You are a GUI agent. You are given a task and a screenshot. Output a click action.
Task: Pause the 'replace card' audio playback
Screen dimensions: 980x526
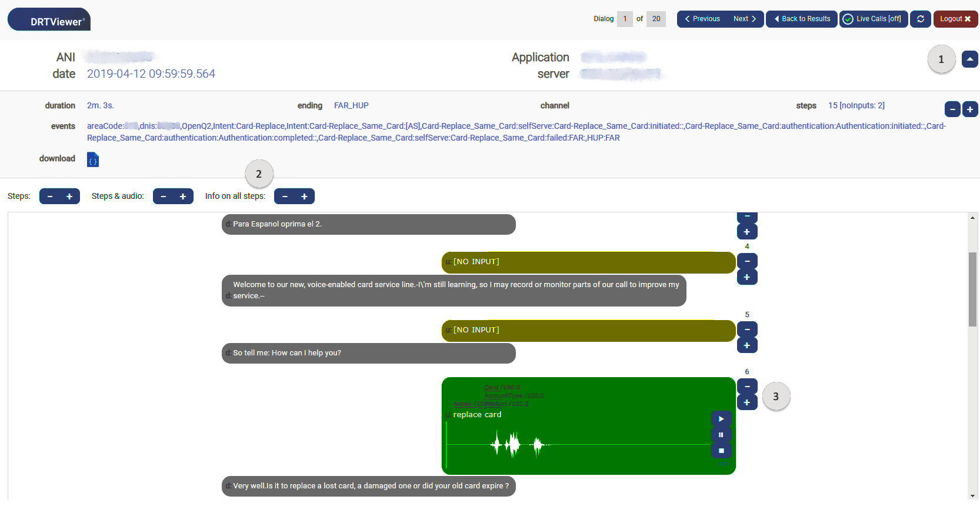pyautogui.click(x=721, y=435)
